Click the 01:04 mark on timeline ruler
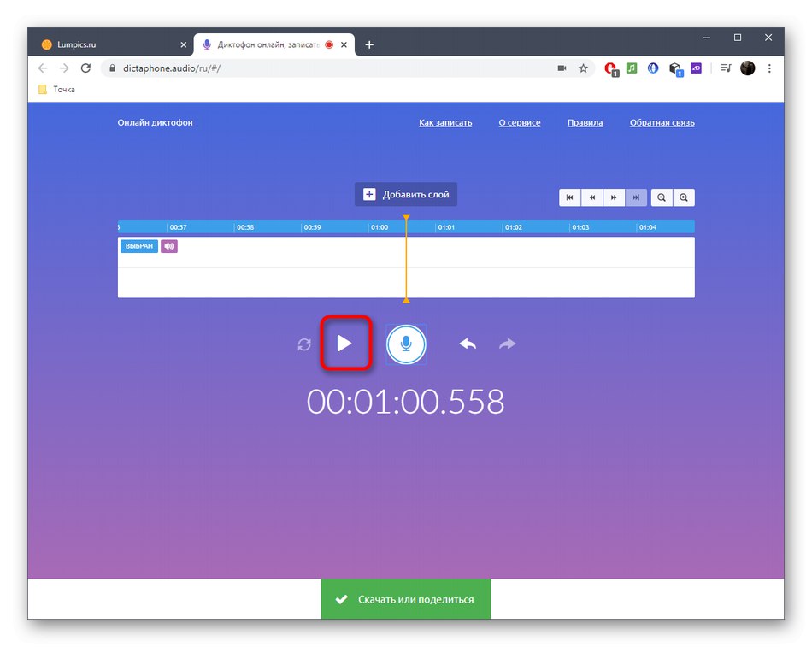Viewport: 812px width, 647px height. tap(647, 227)
